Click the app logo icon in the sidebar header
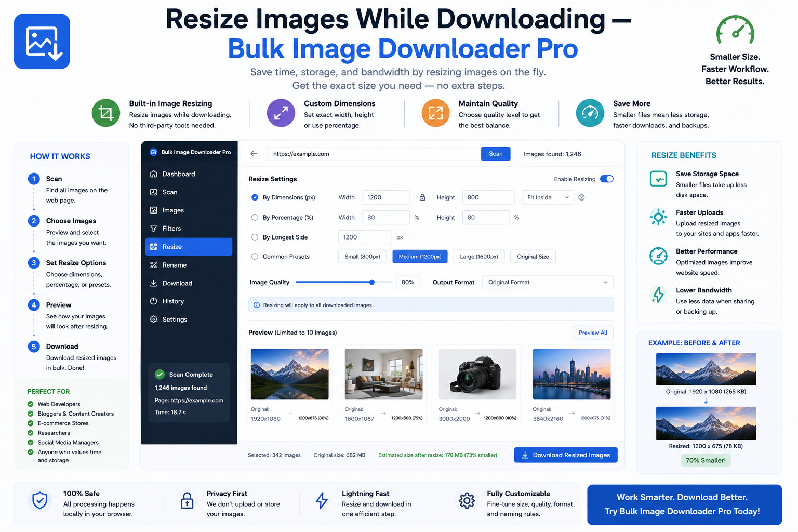Image resolution: width=798 pixels, height=532 pixels. (x=153, y=152)
